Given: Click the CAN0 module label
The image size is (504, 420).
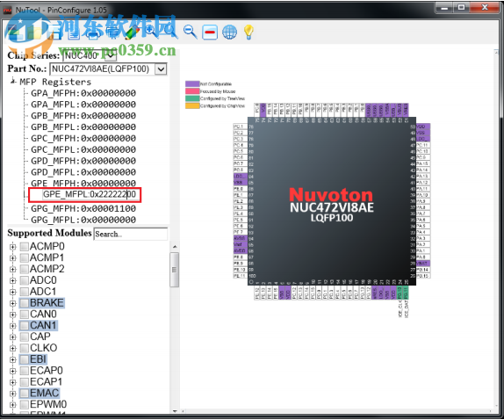Looking at the screenshot, I should coord(43,315).
